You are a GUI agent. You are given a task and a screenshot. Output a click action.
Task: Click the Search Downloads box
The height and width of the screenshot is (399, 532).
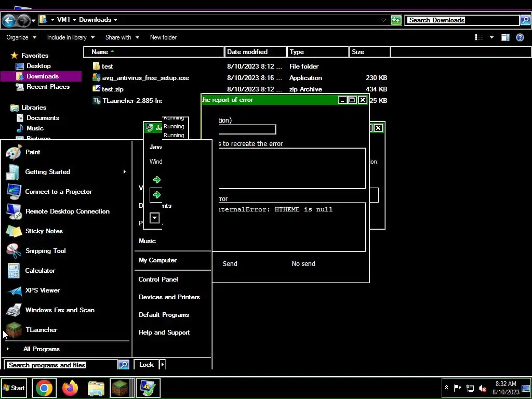(463, 20)
